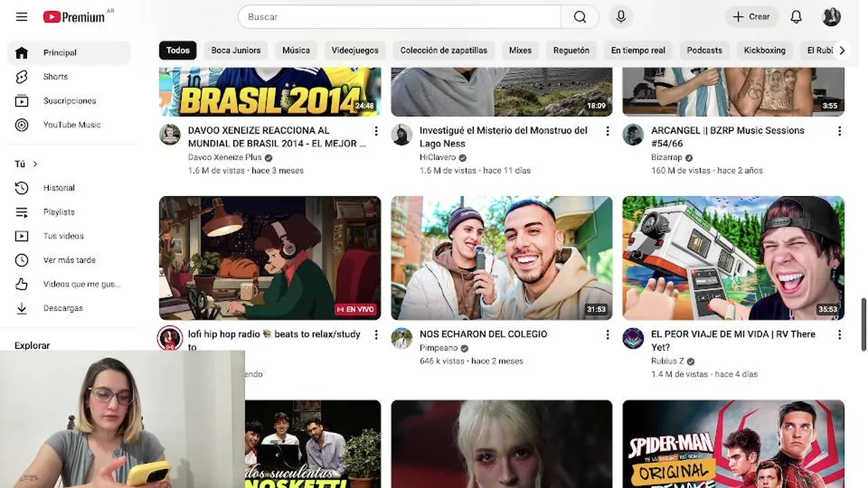Screen dimensions: 868x488
Task: Open Pimpeano channel name link
Action: pyautogui.click(x=439, y=348)
